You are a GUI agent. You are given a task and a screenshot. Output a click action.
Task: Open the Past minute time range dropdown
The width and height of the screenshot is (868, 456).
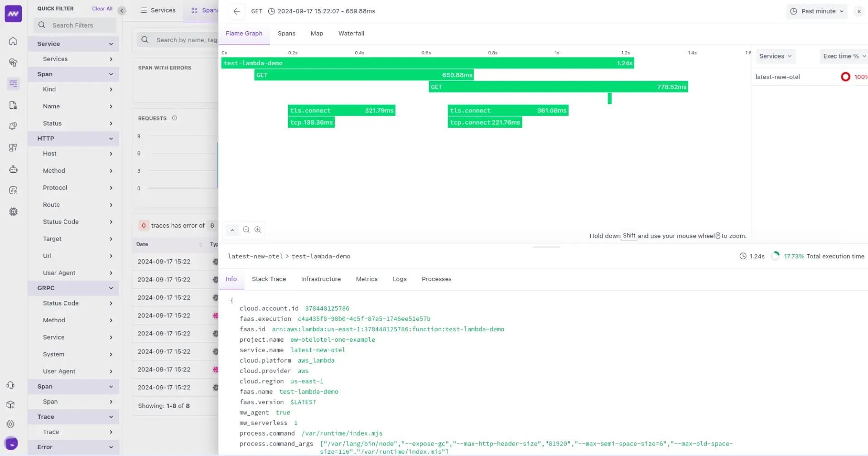point(816,11)
